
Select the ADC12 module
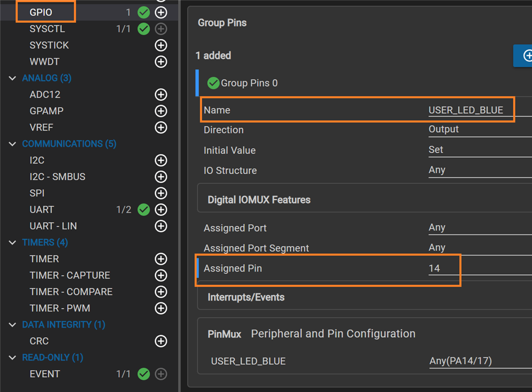coord(45,95)
